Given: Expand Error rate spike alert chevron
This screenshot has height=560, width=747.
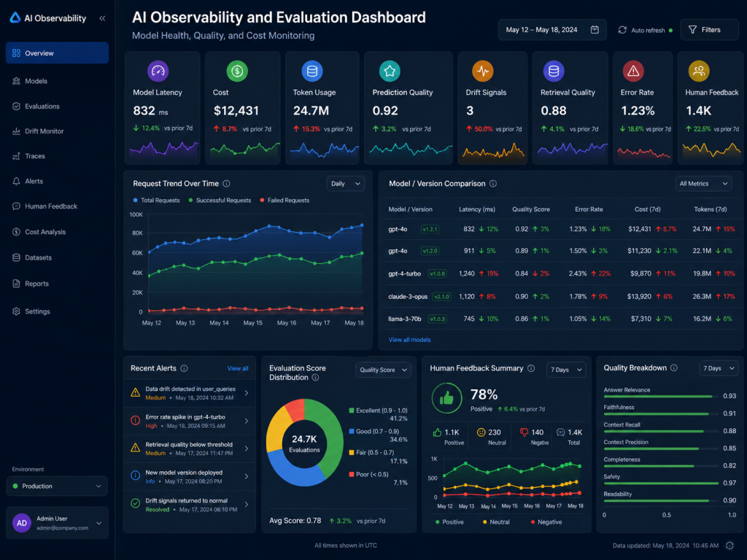Looking at the screenshot, I should (247, 421).
